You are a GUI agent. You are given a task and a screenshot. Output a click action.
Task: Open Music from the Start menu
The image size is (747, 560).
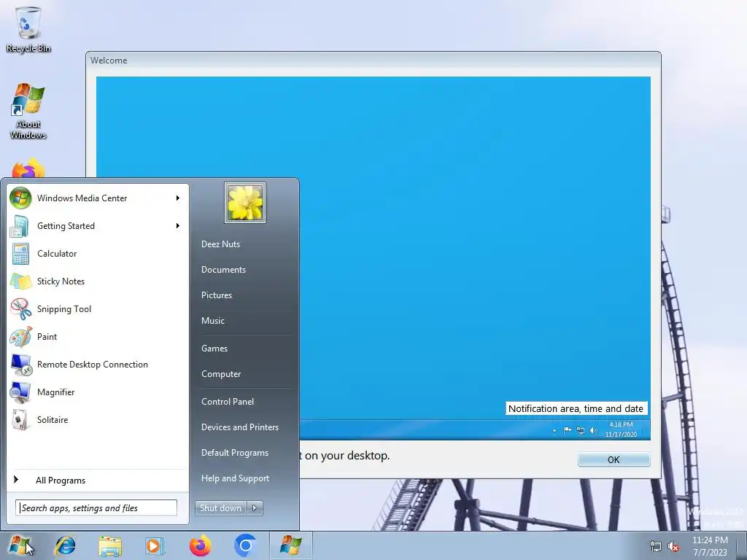(x=212, y=321)
